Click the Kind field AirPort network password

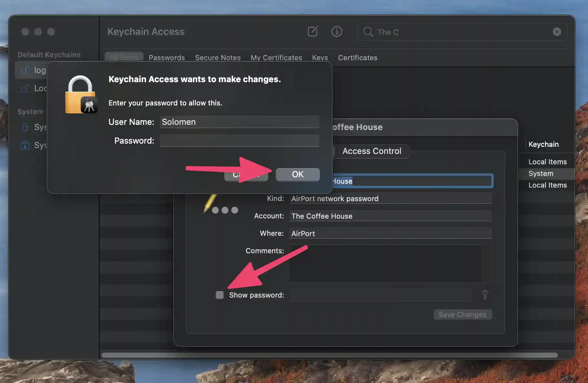click(x=390, y=199)
